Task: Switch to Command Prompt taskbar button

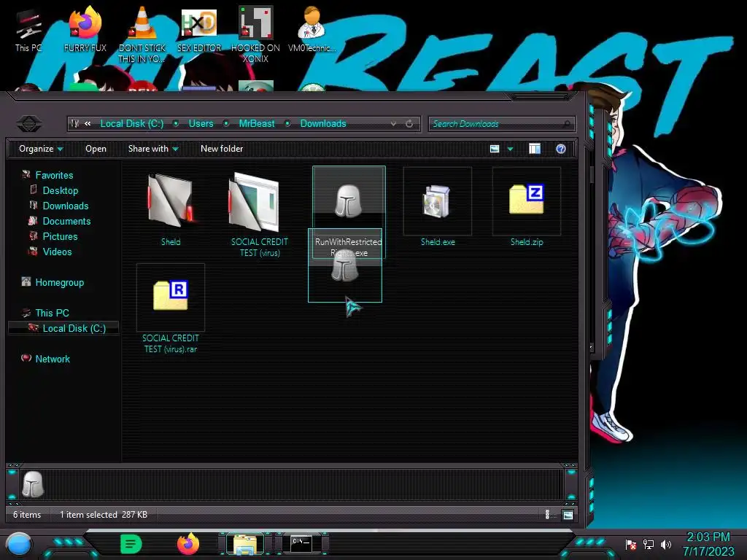Action: tap(301, 542)
